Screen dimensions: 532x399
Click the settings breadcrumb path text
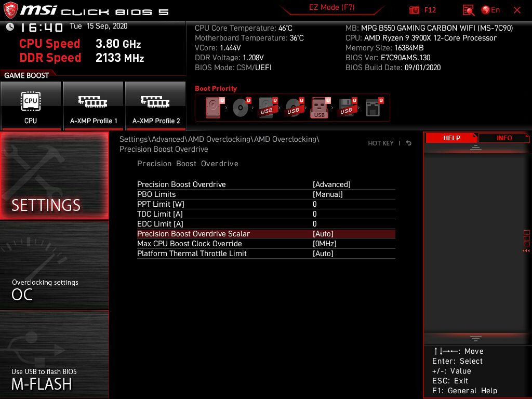219,144
